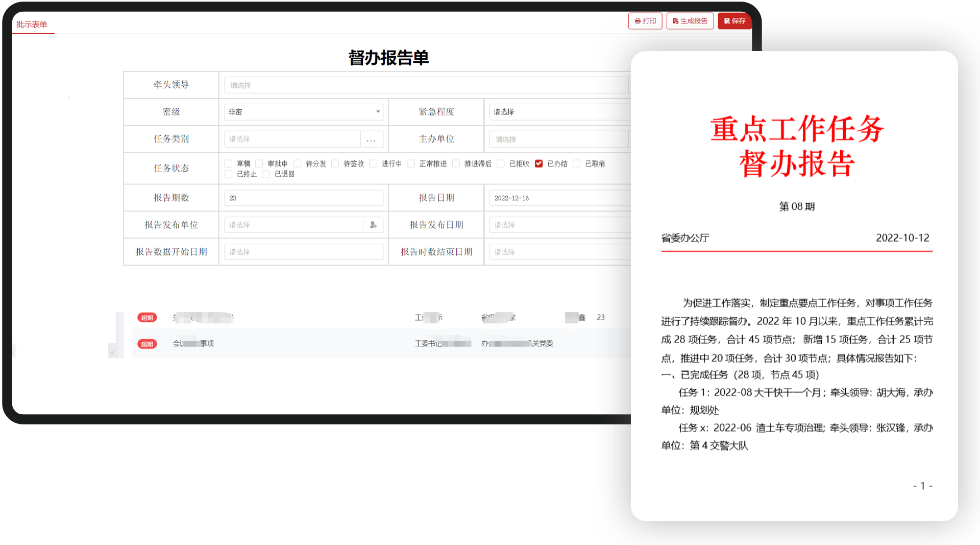Click the 打印 print button
This screenshot has width=980, height=545.
645,21
